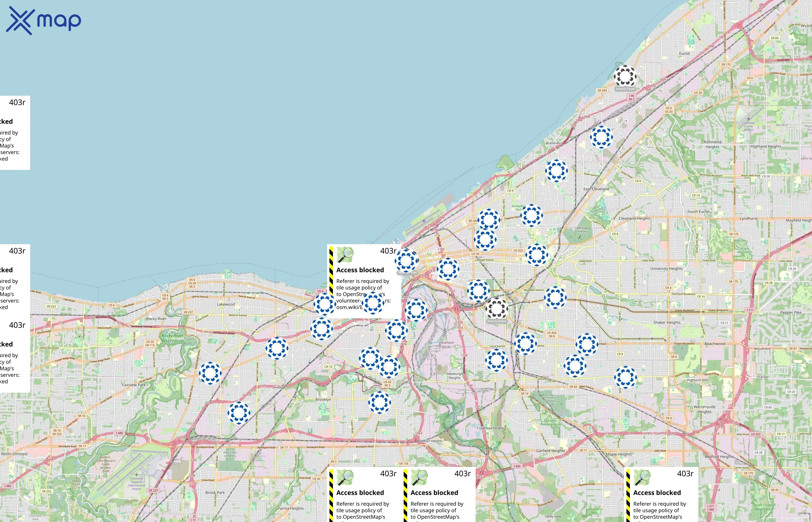Select blue marker above SR 43 shield

coord(575,366)
